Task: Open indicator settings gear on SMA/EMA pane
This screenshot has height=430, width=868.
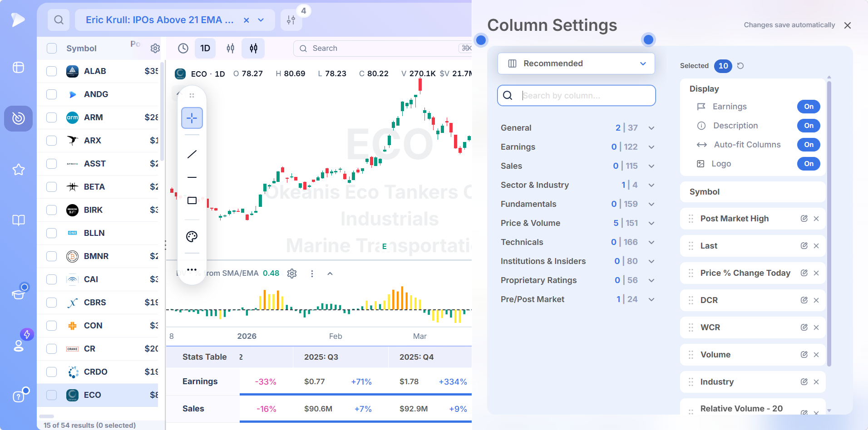Action: pos(292,274)
